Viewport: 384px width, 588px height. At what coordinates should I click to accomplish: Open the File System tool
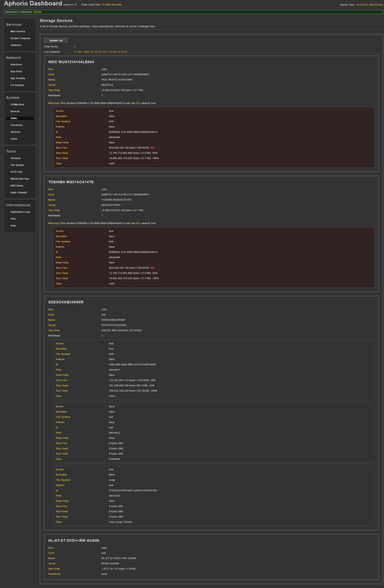[17, 165]
